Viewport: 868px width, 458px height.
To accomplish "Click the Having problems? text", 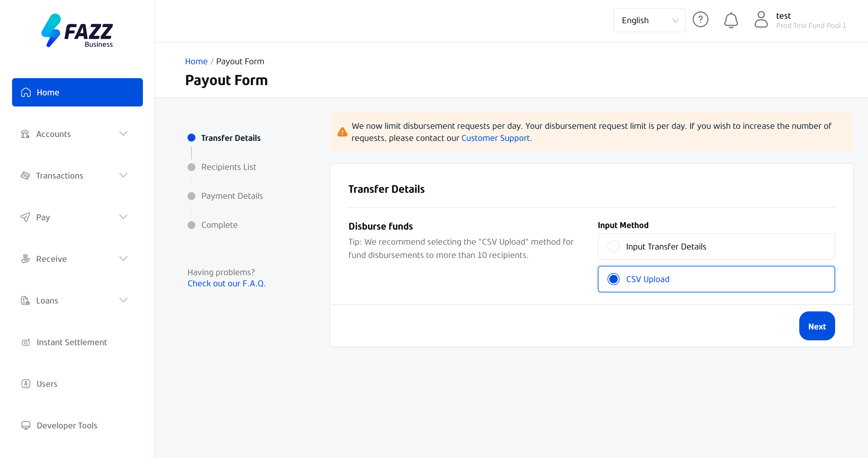I will coord(221,272).
